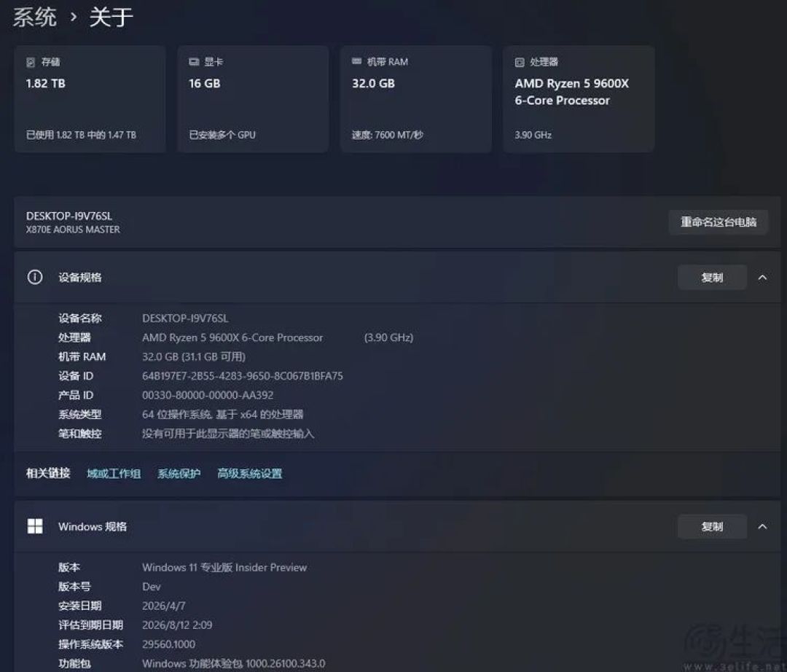Click the DESKTOP-I9V76SL name in the device header

[68, 216]
